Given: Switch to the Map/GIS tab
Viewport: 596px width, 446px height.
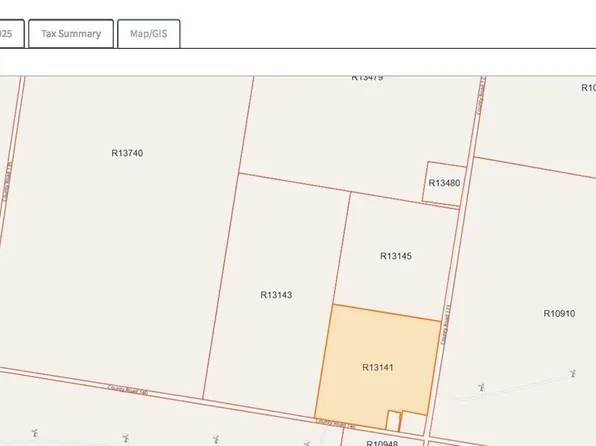Looking at the screenshot, I should pos(149,34).
